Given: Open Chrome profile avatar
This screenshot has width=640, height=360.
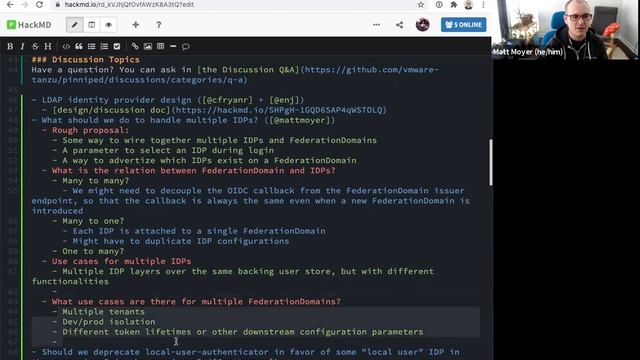Looking at the screenshot, I should coord(469,4).
